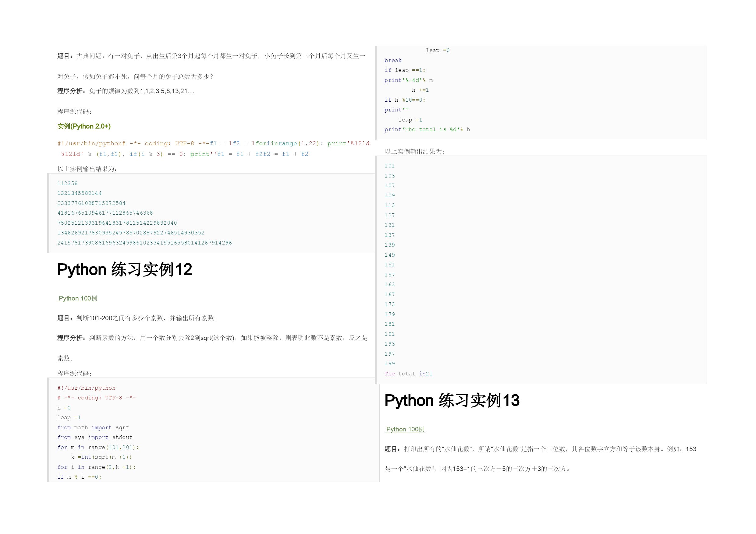Click prime output 139
Screen dimensions: 756x534
(389, 245)
